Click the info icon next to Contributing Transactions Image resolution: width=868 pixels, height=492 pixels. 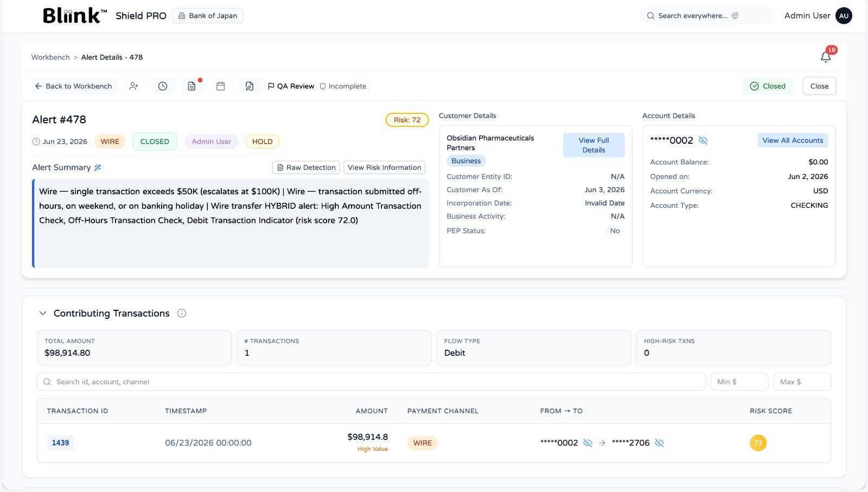(x=182, y=313)
